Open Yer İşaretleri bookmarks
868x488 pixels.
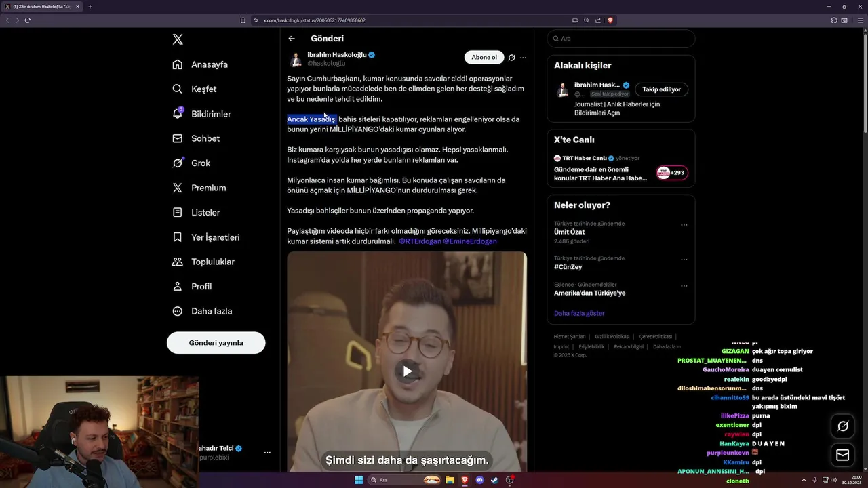coord(205,237)
